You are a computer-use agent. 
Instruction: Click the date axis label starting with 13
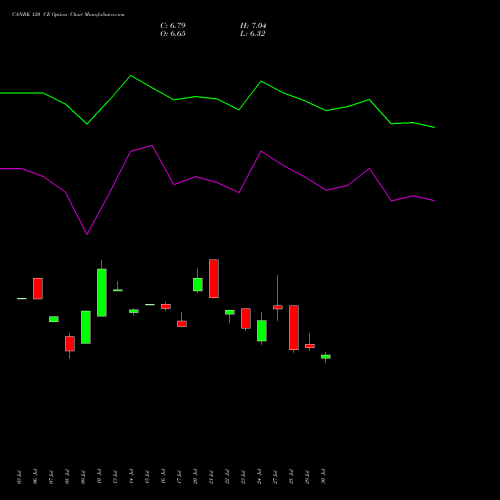tap(115, 477)
